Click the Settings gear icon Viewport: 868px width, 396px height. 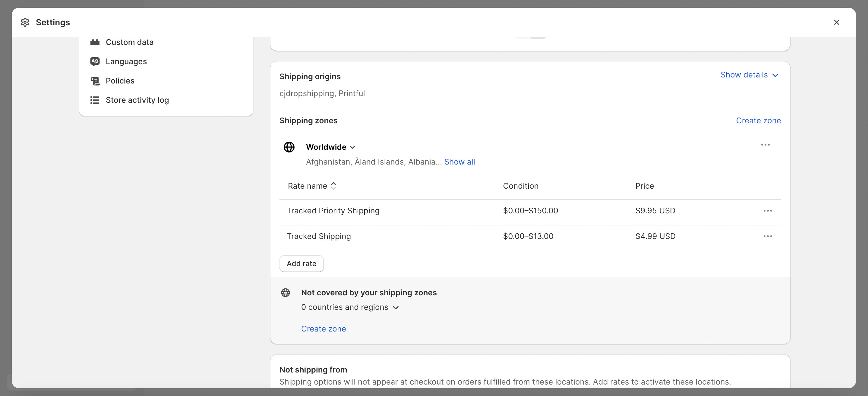[25, 22]
